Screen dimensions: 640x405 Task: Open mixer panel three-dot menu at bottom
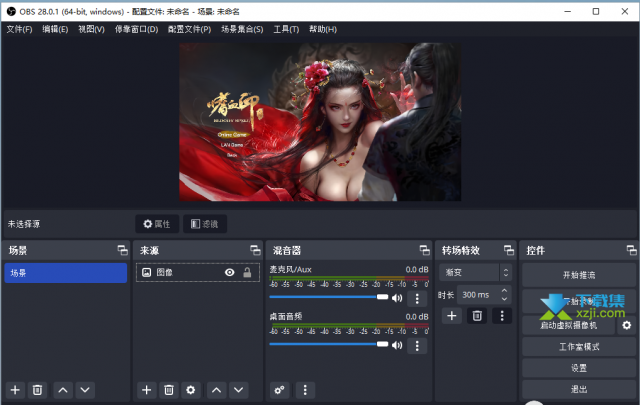pyautogui.click(x=305, y=390)
